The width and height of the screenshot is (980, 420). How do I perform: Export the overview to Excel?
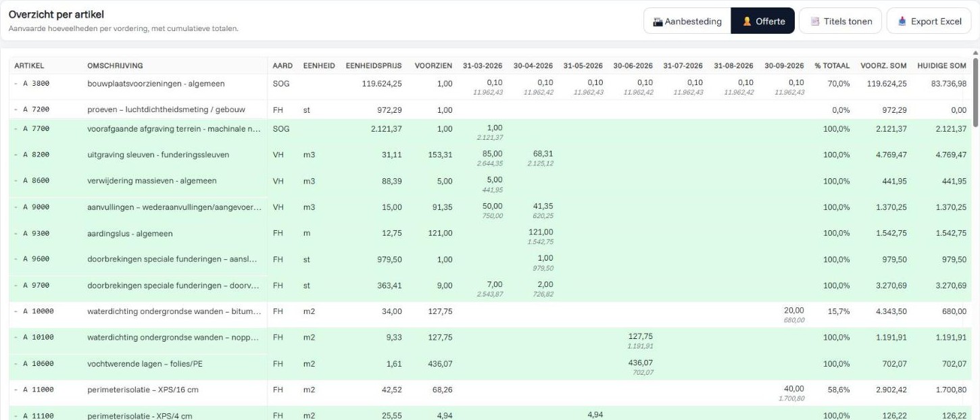click(x=928, y=22)
